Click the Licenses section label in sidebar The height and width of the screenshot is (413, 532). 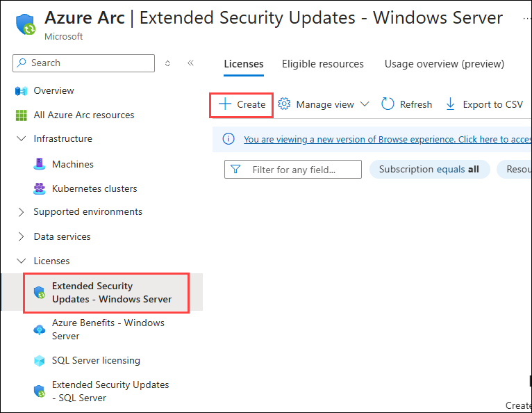click(51, 261)
